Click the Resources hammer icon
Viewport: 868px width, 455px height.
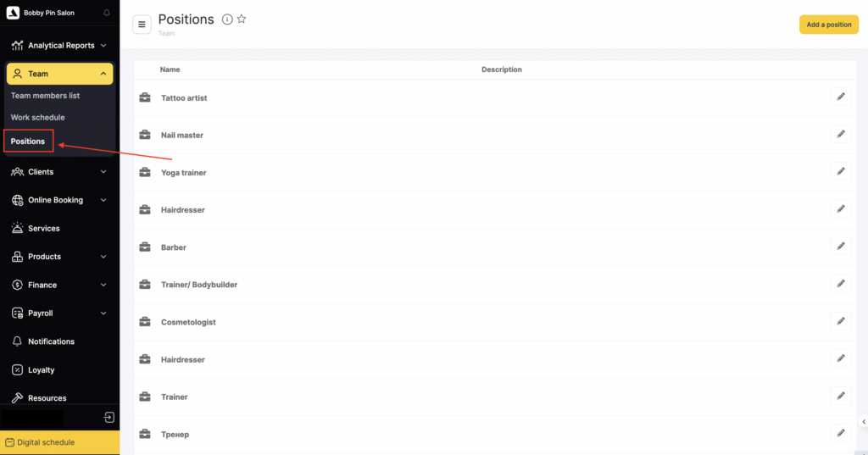pos(17,398)
